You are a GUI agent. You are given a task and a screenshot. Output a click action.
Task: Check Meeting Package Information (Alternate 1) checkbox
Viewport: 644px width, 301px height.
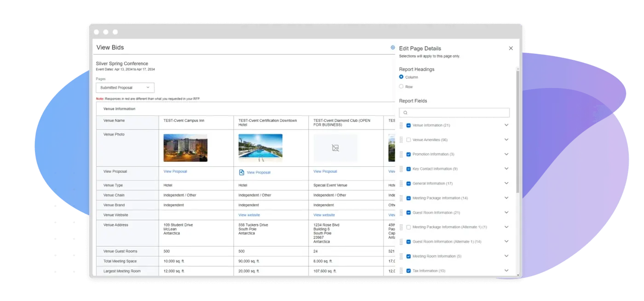click(x=408, y=227)
